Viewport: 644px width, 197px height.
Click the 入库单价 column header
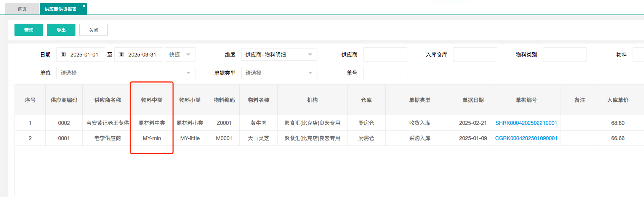pos(618,100)
